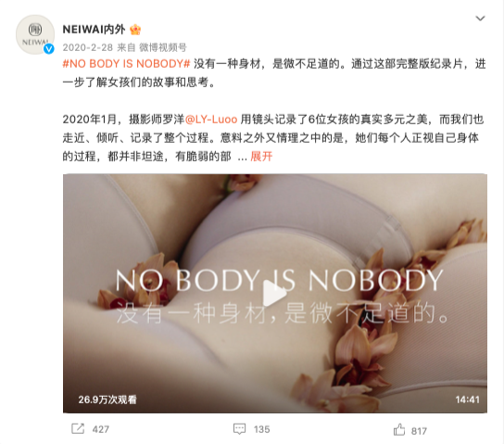Open the NEIWAI profile avatar

point(35,34)
